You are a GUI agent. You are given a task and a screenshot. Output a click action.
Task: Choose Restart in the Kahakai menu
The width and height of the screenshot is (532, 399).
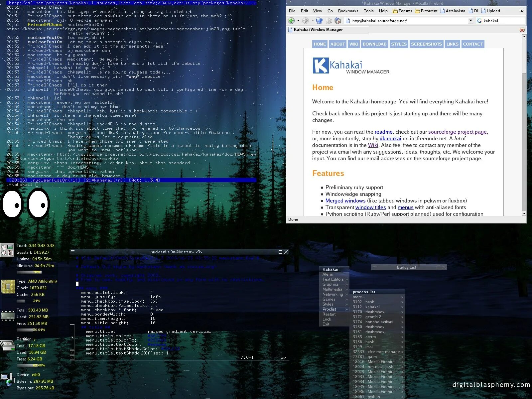pos(335,314)
